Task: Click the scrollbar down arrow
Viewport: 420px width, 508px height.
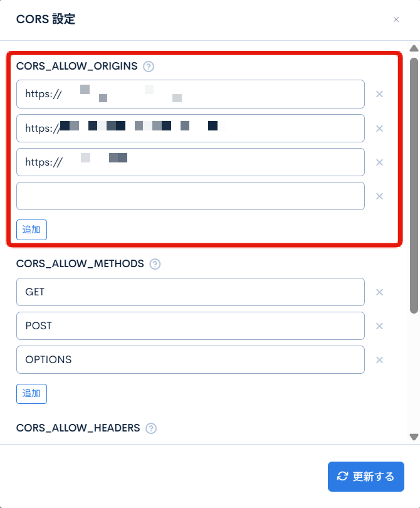Action: tap(414, 437)
